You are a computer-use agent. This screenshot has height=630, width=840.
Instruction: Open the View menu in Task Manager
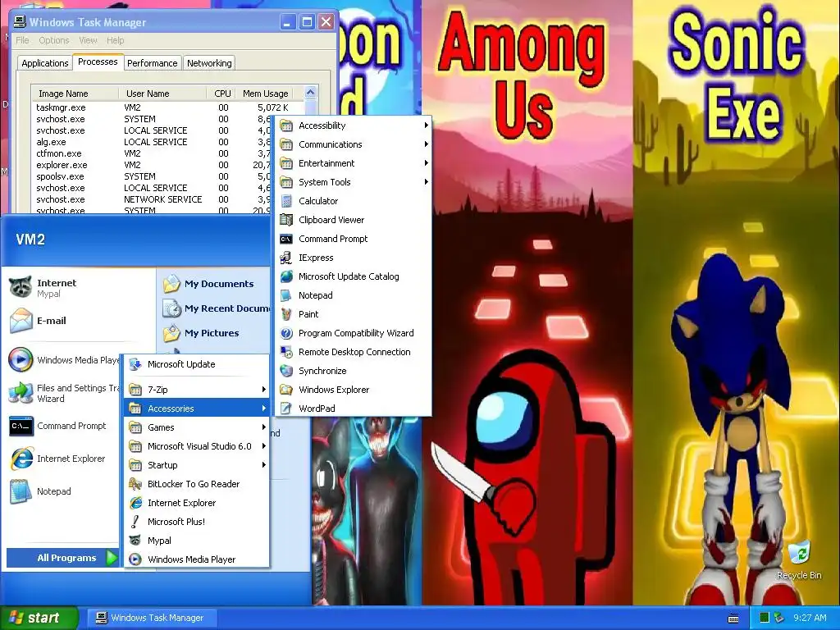click(x=88, y=40)
